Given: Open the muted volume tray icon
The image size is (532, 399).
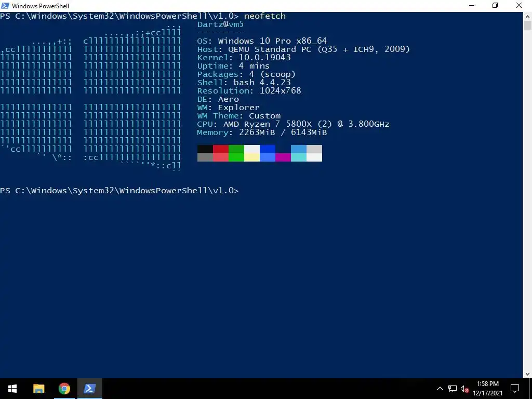Looking at the screenshot, I should tap(464, 389).
